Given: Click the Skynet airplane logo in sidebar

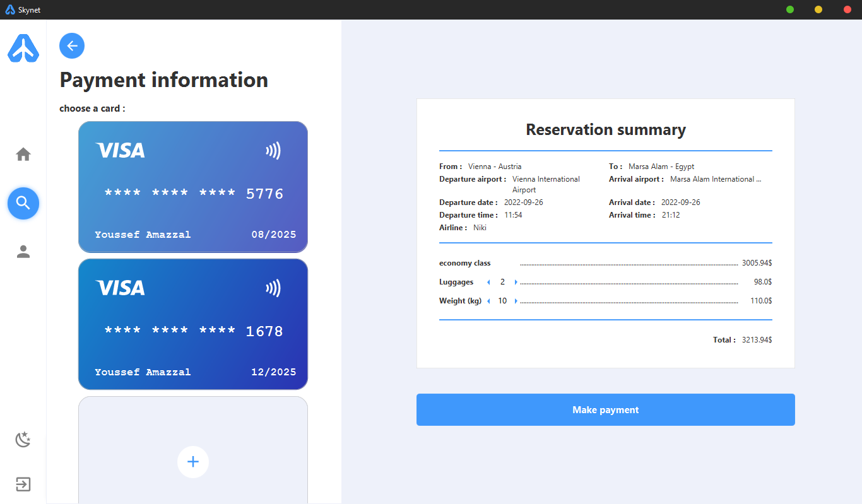Looking at the screenshot, I should (23, 48).
